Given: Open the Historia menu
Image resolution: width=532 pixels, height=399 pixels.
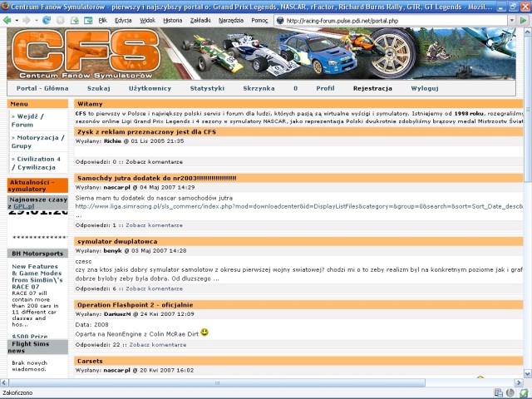Looking at the screenshot, I should coord(173,20).
